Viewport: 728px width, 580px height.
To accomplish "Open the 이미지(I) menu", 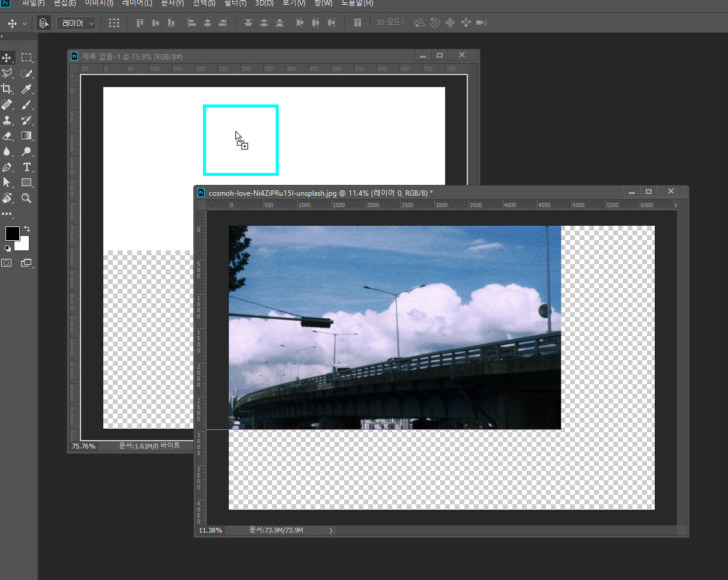I will point(99,3).
